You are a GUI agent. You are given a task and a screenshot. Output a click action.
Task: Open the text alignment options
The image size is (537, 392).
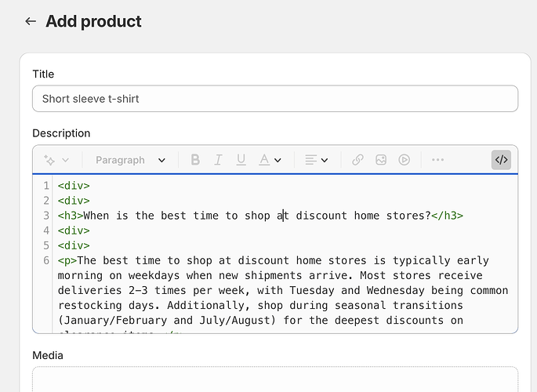317,160
